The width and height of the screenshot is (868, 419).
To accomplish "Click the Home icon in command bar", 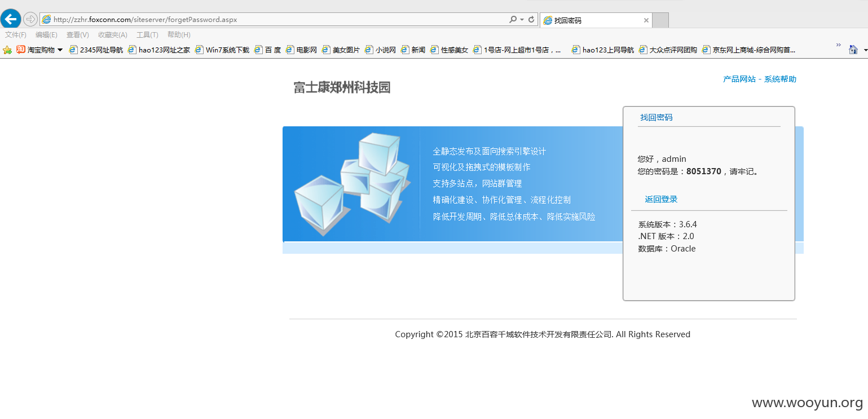I will [x=853, y=50].
